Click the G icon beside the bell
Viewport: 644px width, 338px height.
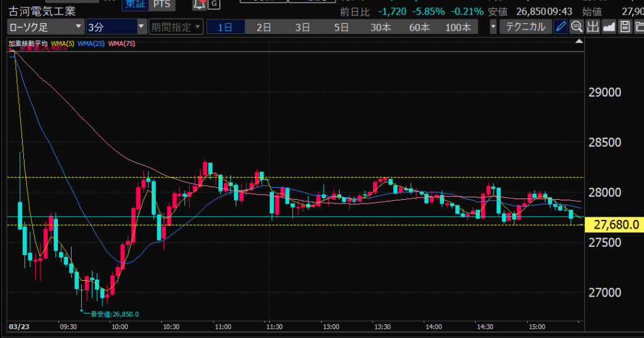214,4
